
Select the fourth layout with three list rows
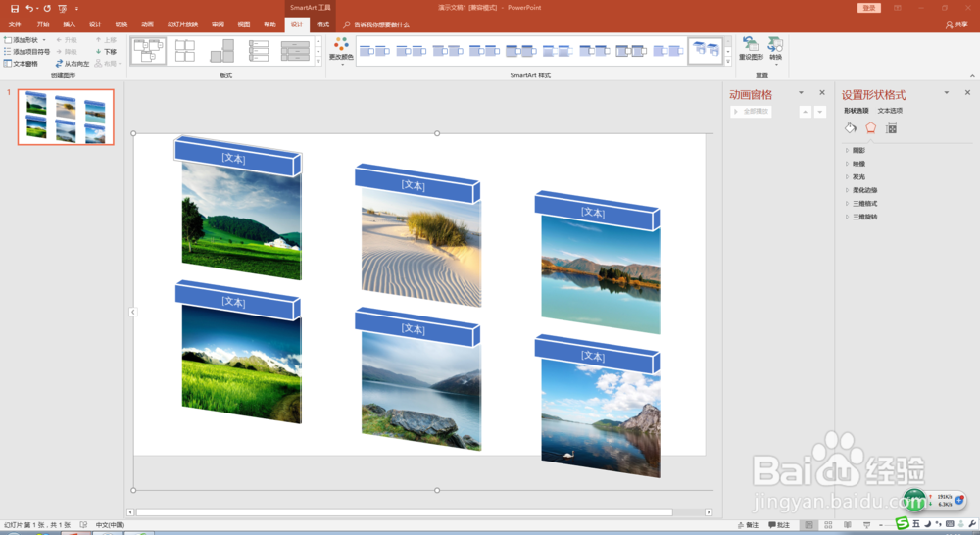(x=258, y=51)
